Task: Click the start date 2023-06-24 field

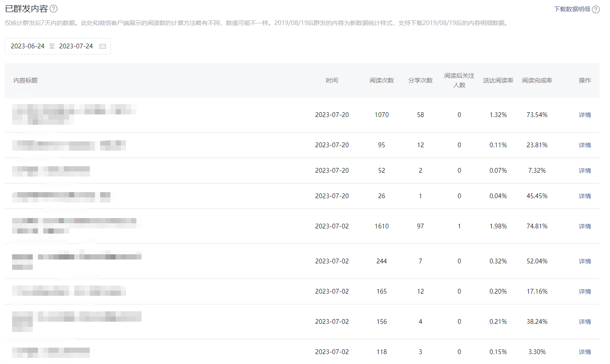Action: (x=28, y=46)
